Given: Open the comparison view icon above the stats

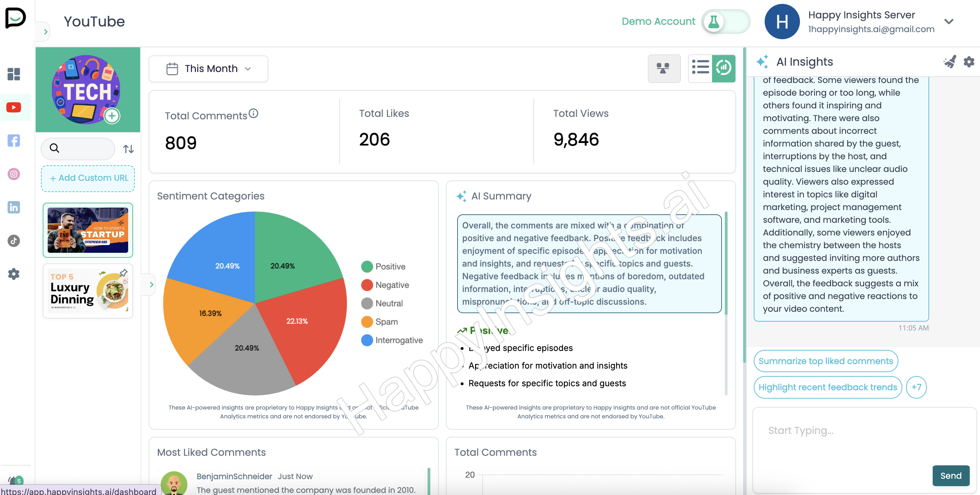Looking at the screenshot, I should click(x=664, y=68).
